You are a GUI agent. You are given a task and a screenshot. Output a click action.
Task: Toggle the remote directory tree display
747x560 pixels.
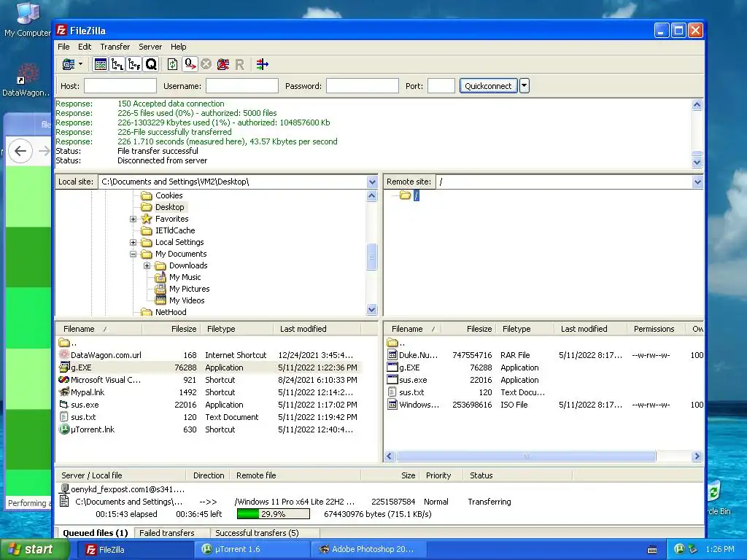click(x=134, y=64)
